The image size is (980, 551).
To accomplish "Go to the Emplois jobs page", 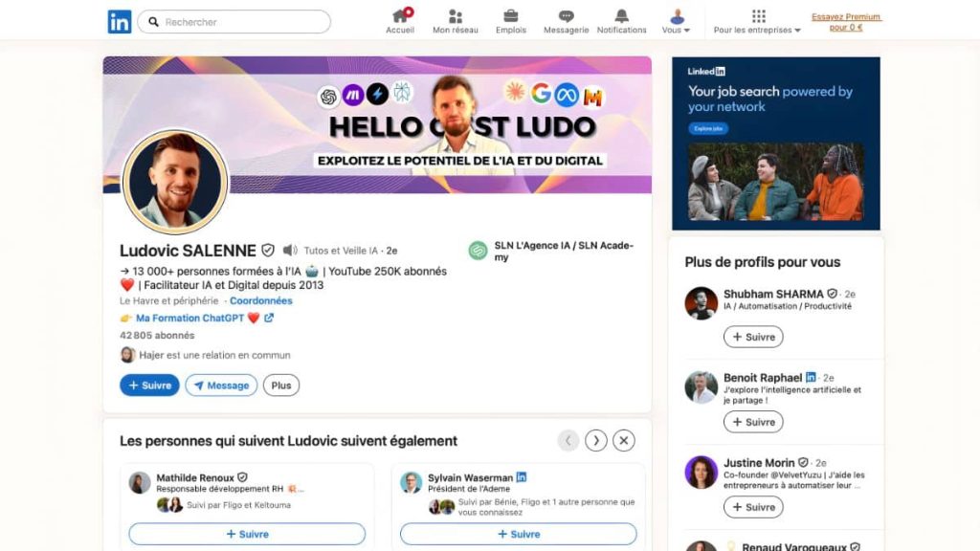I will point(511,21).
